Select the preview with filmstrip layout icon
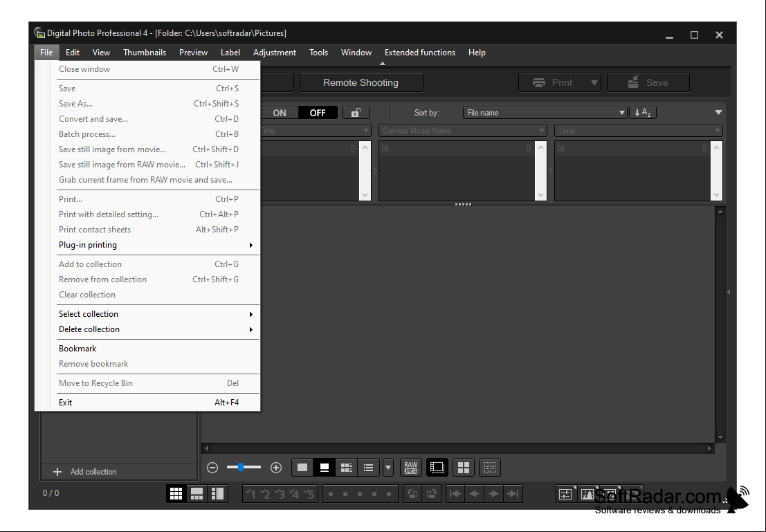The image size is (766, 532). (197, 493)
